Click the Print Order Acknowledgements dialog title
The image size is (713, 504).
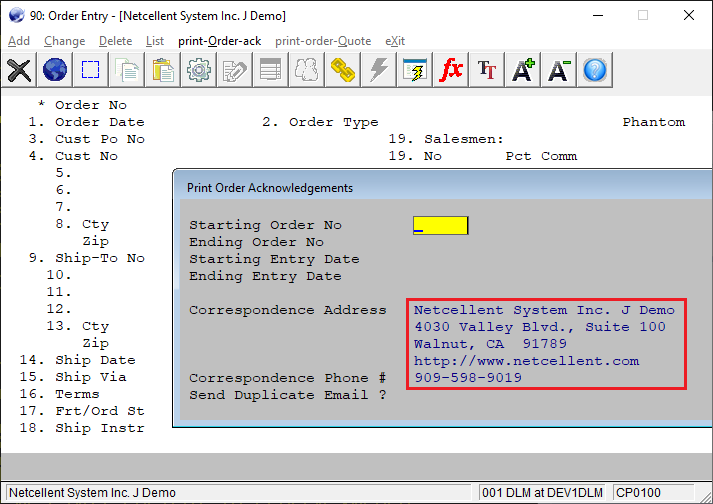[270, 188]
